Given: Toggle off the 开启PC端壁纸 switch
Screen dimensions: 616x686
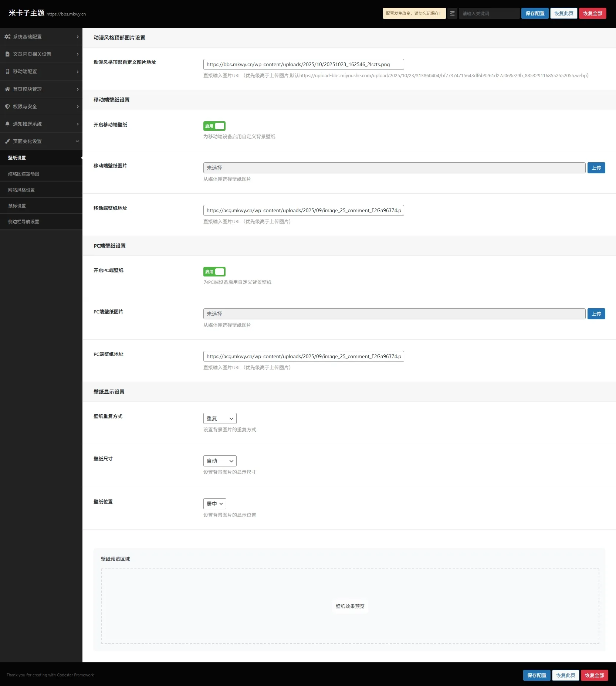Looking at the screenshot, I should click(214, 272).
